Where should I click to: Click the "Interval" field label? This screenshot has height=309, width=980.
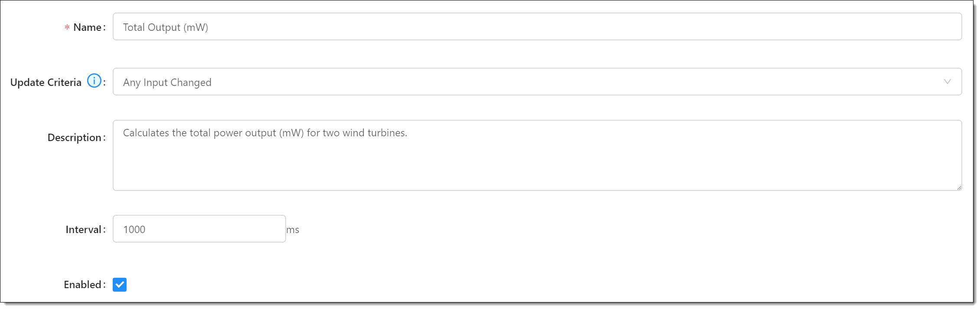click(83, 230)
